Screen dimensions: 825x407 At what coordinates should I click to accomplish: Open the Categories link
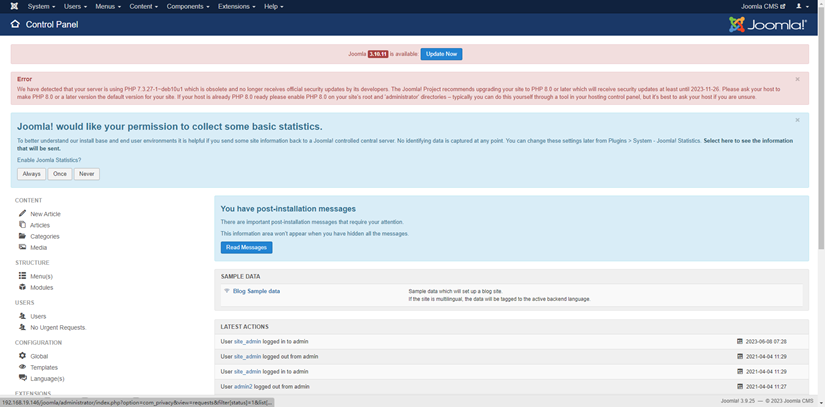(45, 237)
